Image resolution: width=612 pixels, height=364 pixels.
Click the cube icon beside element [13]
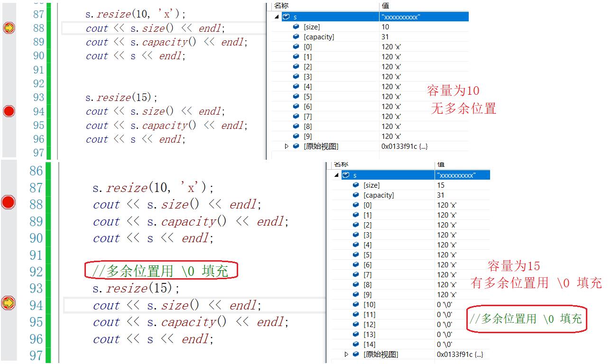[356, 334]
